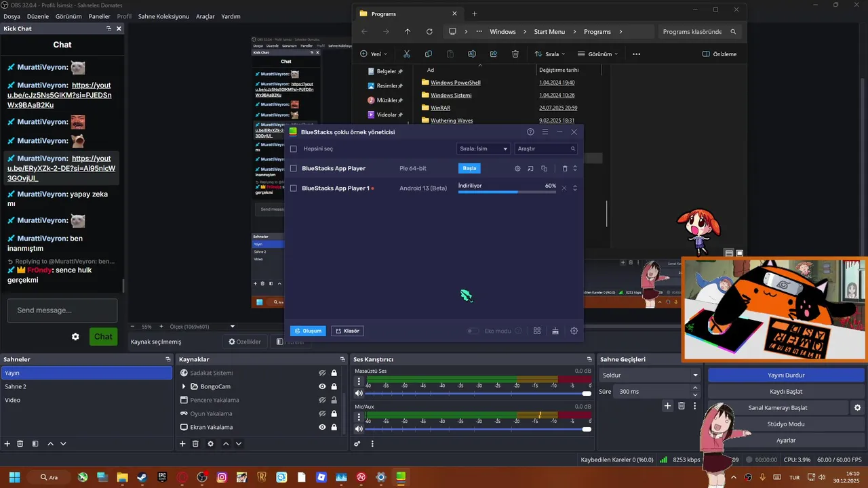Click Başla button for App Player
The image size is (868, 488).
469,168
